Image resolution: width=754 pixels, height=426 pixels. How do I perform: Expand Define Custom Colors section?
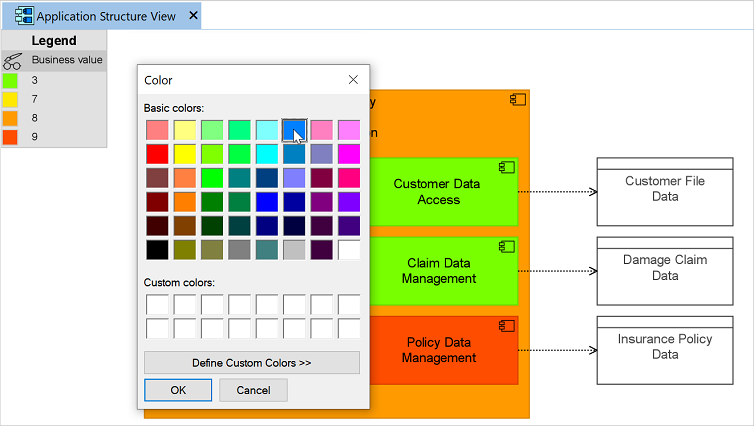coord(252,362)
